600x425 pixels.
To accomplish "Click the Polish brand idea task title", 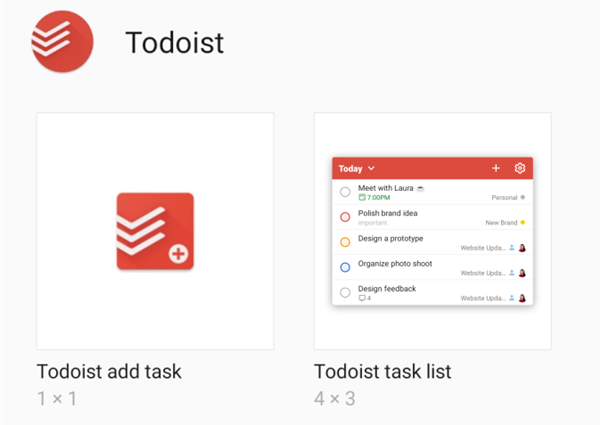I will (x=388, y=213).
